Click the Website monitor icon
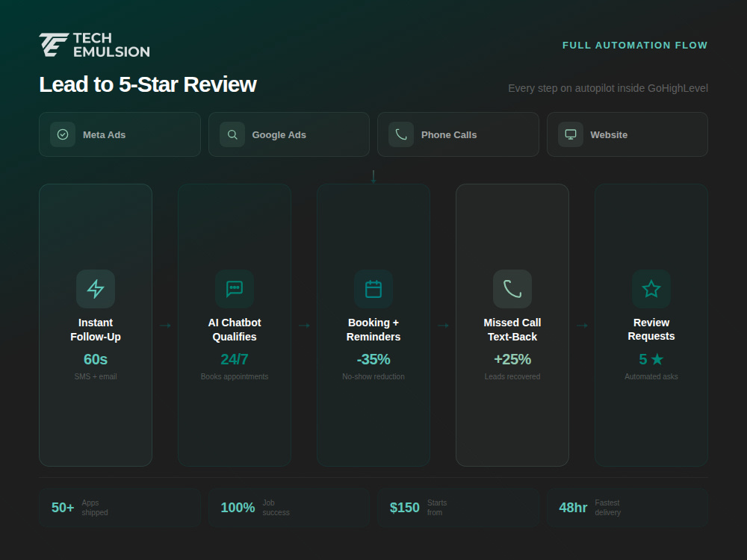 click(570, 134)
